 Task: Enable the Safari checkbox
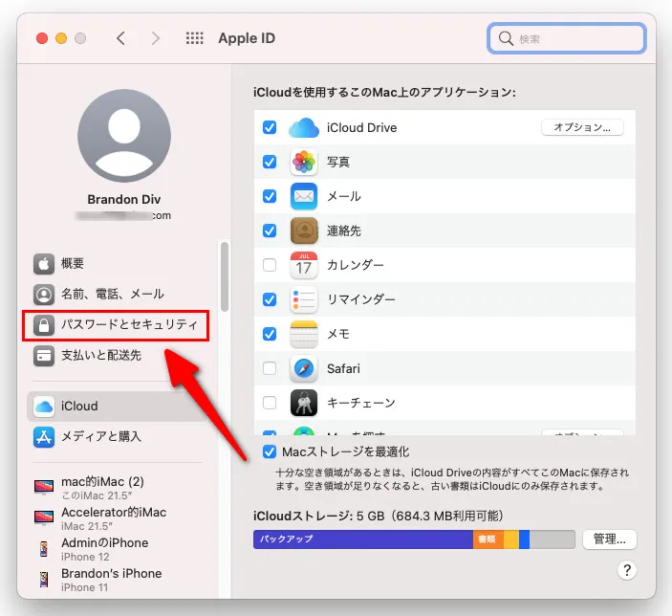tap(270, 368)
